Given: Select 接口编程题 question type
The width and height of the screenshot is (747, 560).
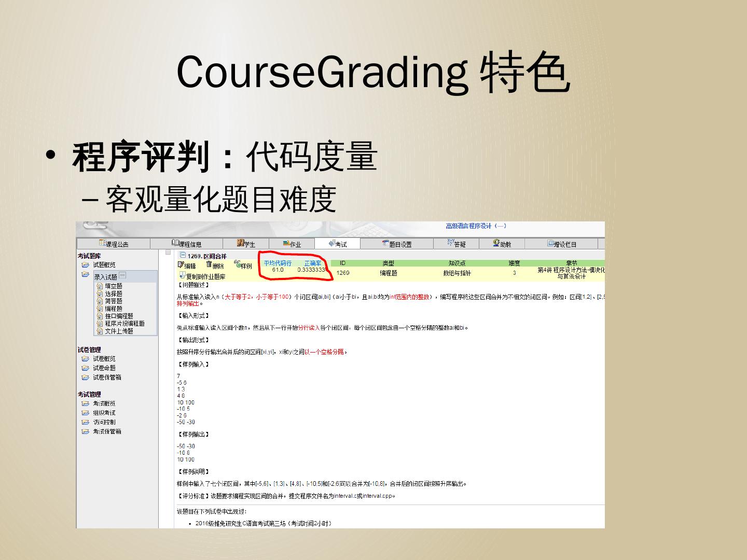Looking at the screenshot, I should [x=119, y=316].
